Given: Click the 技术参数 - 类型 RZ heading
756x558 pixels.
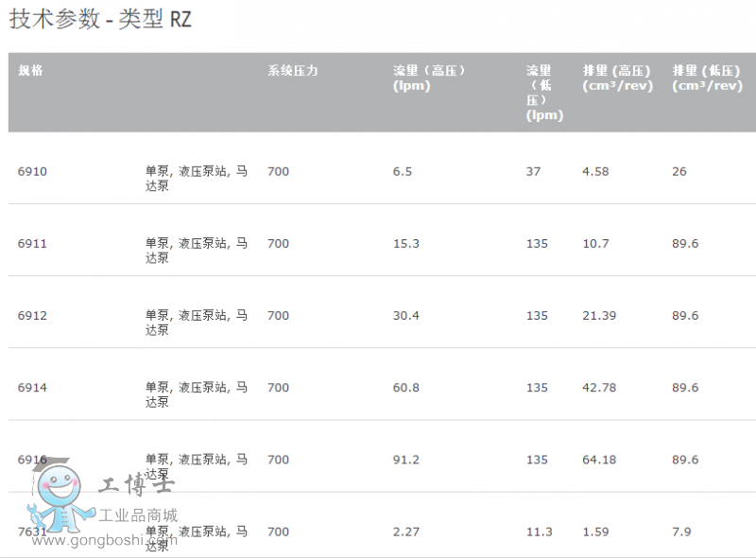Looking at the screenshot, I should (x=100, y=20).
